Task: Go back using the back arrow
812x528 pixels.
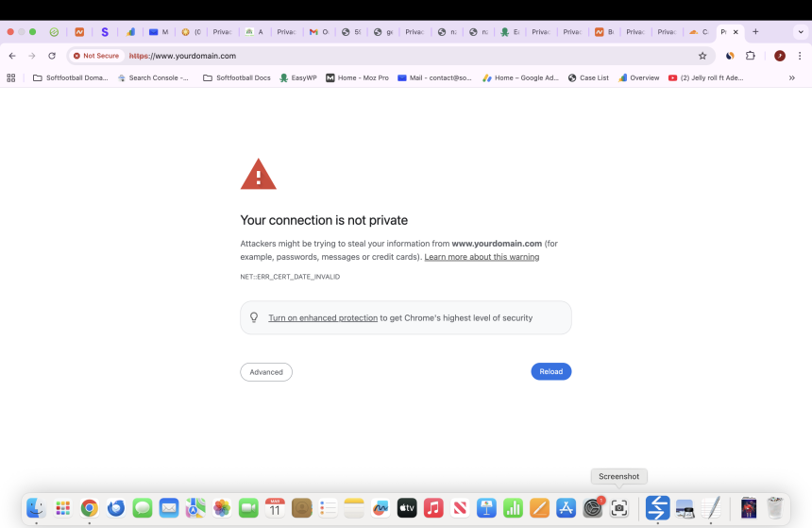Action: click(x=12, y=56)
